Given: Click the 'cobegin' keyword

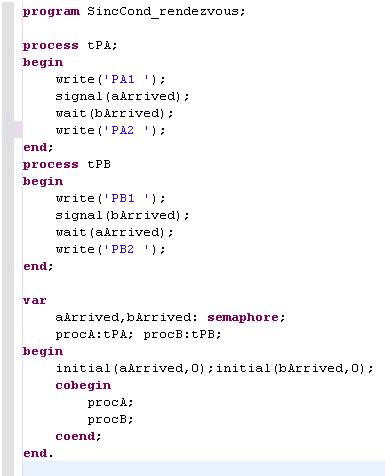Looking at the screenshot, I should pyautogui.click(x=83, y=386).
